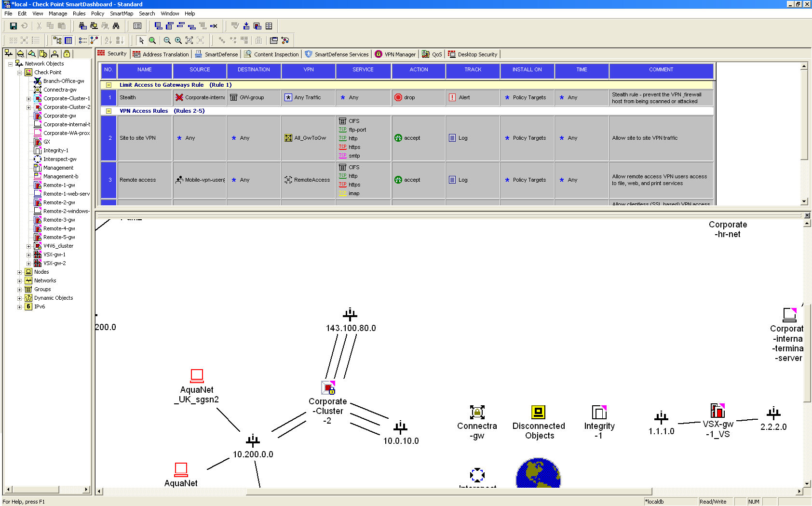Open the Services tab icon in objects tree

20,53
